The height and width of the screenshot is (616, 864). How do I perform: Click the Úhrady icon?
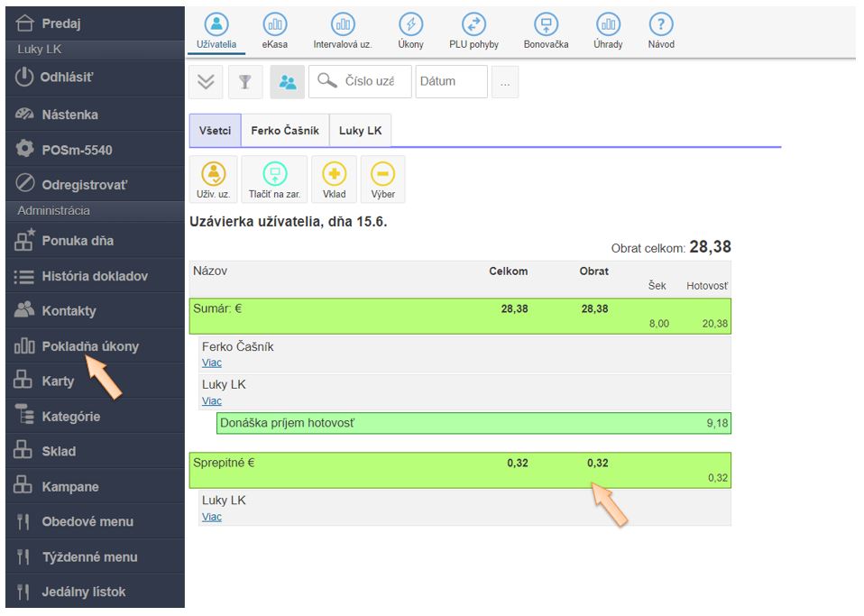click(608, 26)
